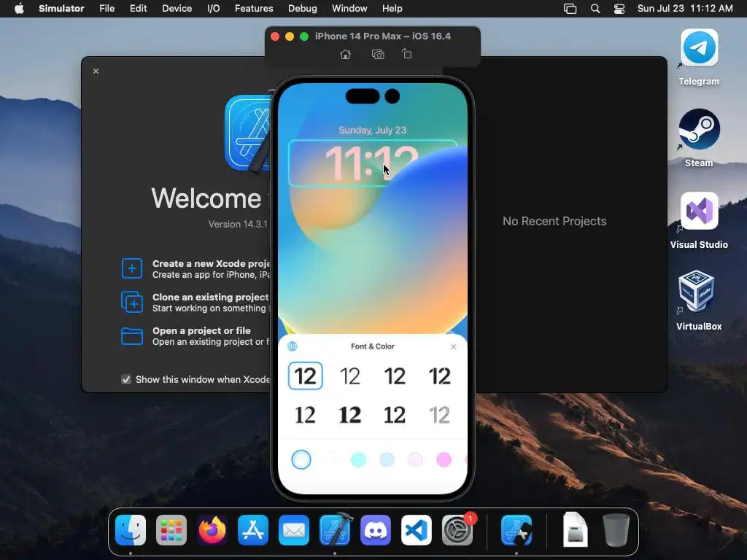Open the Edit menu
747x560 pixels.
coord(138,9)
